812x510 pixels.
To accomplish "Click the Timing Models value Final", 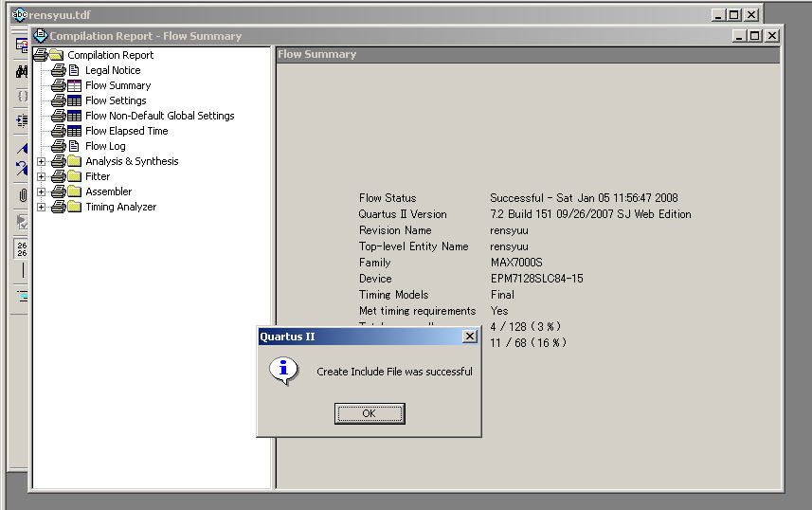I will click(x=502, y=295).
